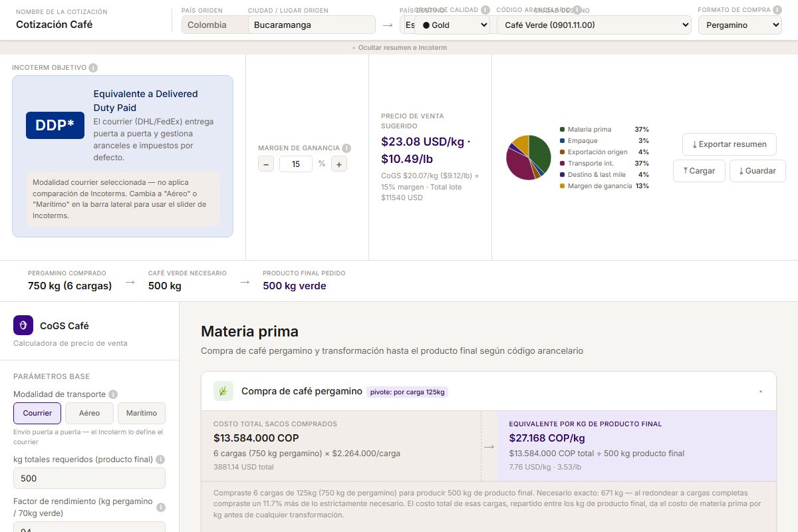Click info icon next to kg totales requeridos
Viewport: 798px width, 532px height.
160,460
